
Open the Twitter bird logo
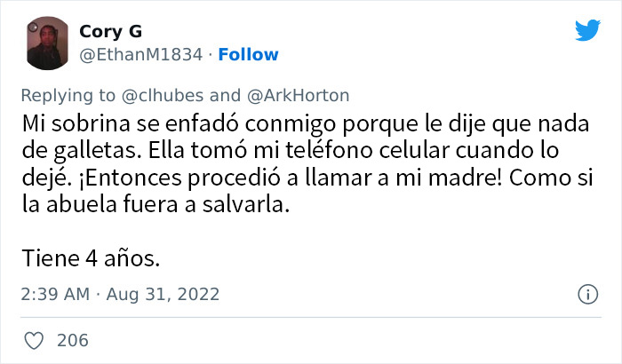point(587,29)
